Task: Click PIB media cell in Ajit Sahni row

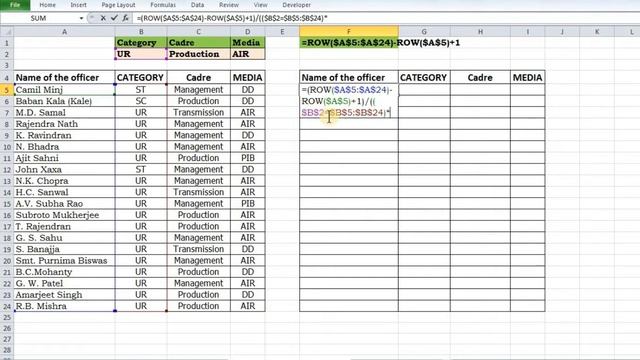Action: (x=247, y=158)
